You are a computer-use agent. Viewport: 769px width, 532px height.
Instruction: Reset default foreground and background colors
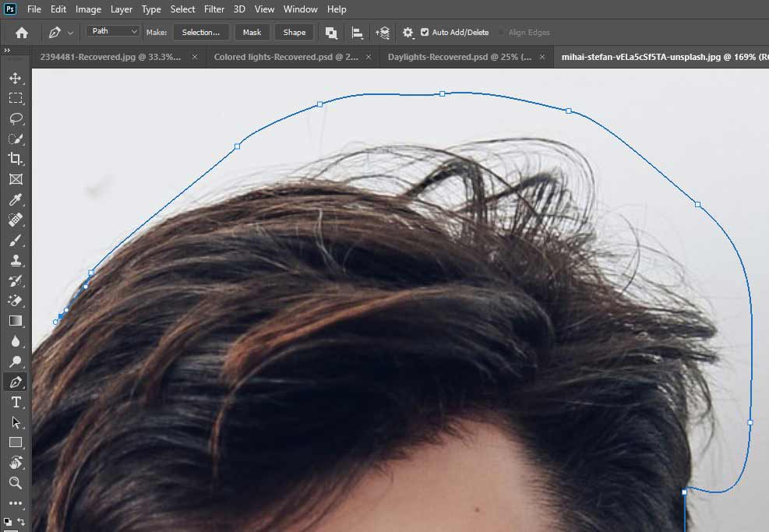(x=7, y=521)
